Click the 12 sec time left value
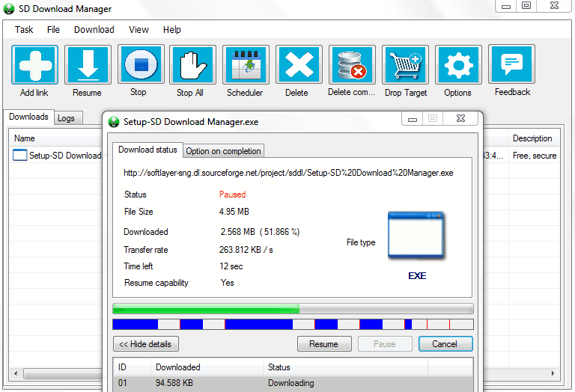This screenshot has height=392, width=575. tap(231, 266)
